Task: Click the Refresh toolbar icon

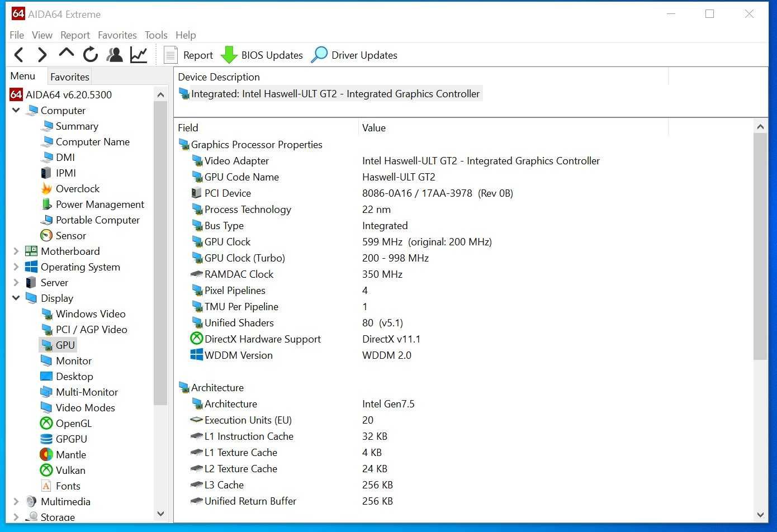Action: 91,55
